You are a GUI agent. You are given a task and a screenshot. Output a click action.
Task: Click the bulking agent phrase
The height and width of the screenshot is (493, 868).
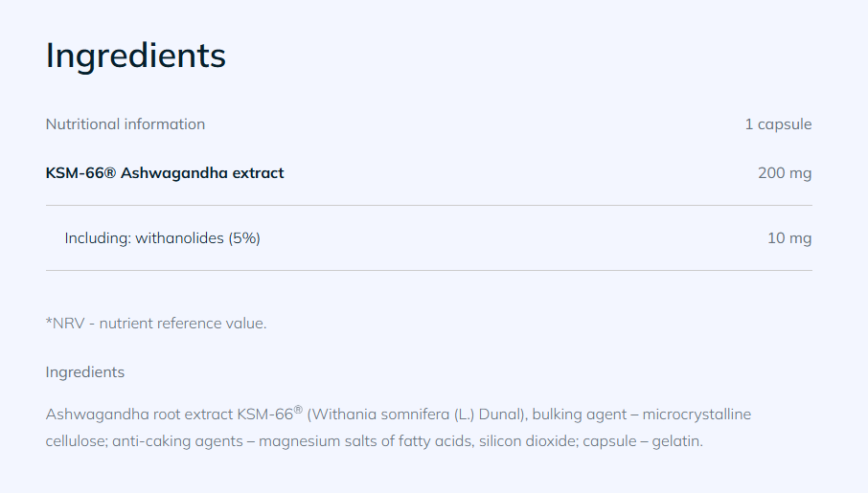pyautogui.click(x=579, y=415)
